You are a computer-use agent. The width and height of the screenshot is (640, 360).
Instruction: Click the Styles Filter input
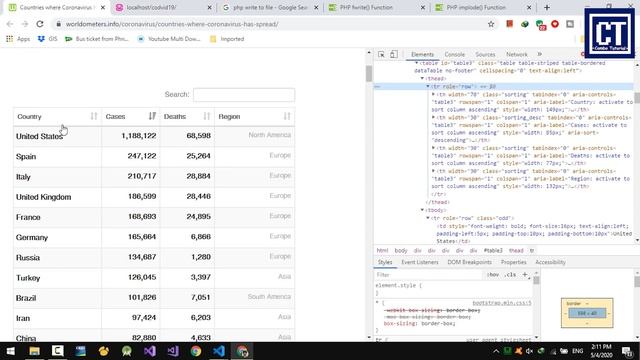(x=429, y=275)
